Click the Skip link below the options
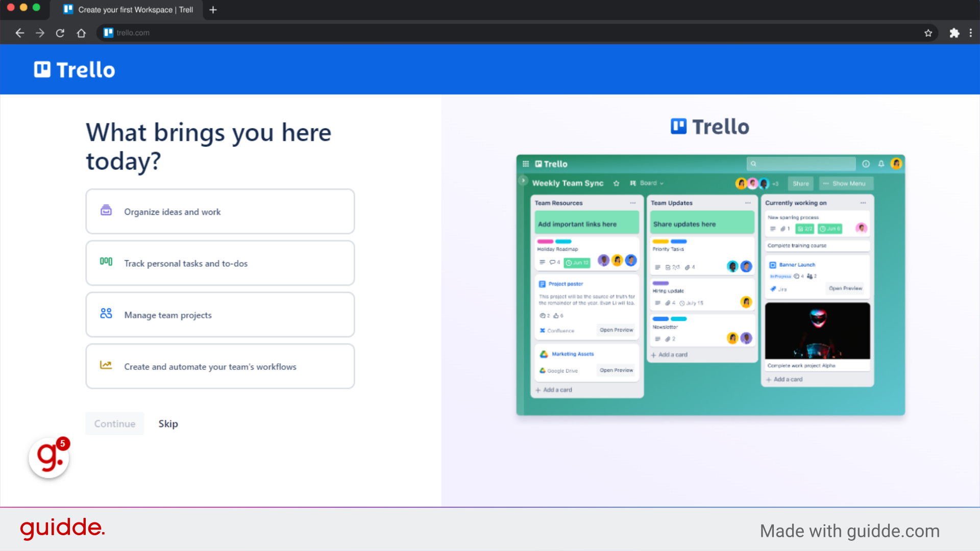This screenshot has width=980, height=551. pyautogui.click(x=168, y=423)
